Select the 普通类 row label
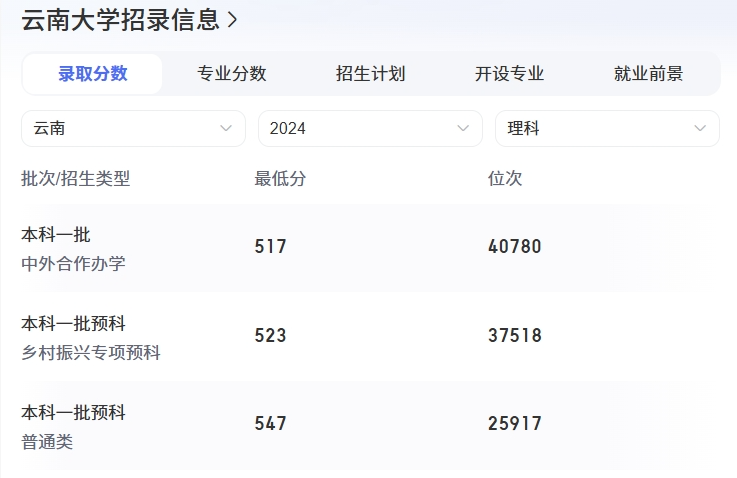The height and width of the screenshot is (478, 737). (x=47, y=442)
